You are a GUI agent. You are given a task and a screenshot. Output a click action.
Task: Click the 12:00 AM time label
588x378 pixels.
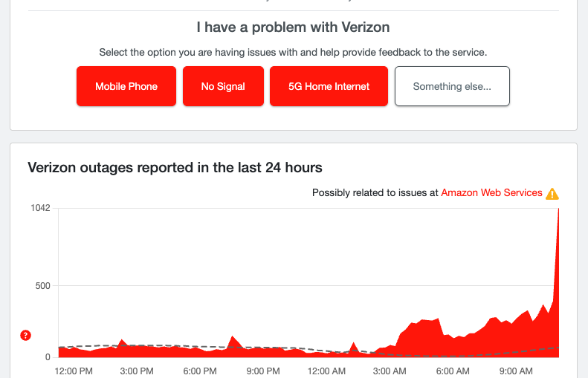pyautogui.click(x=326, y=370)
